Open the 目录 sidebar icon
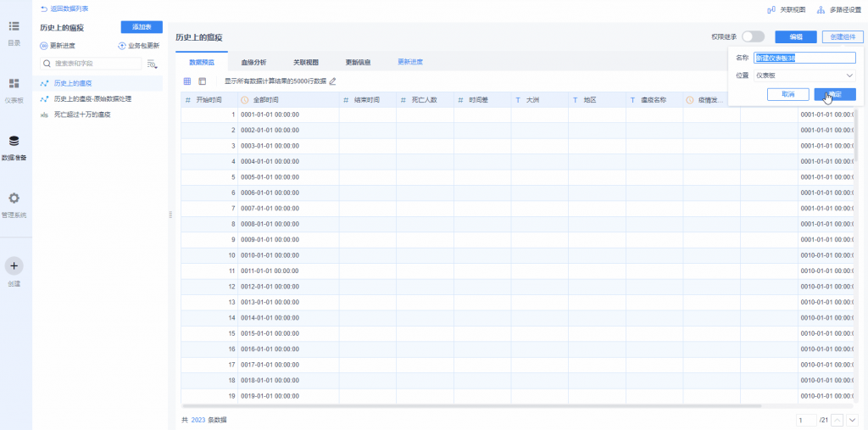This screenshot has width=868, height=430. [14, 26]
